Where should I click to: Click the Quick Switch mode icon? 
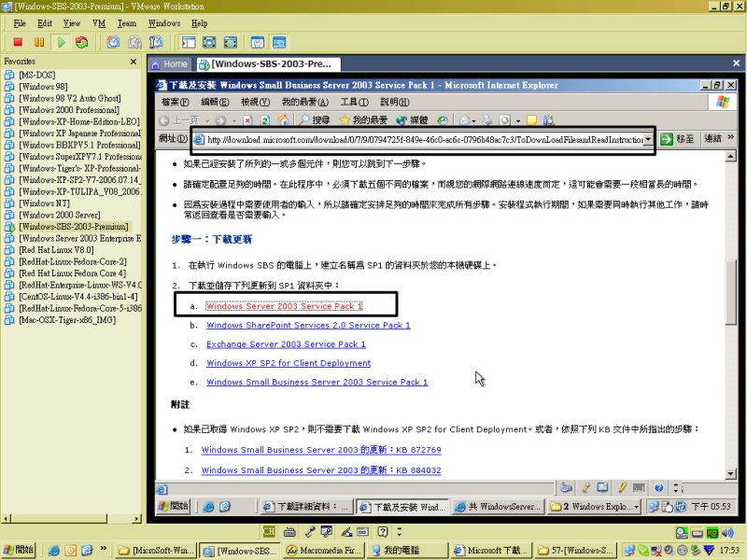coord(231,42)
